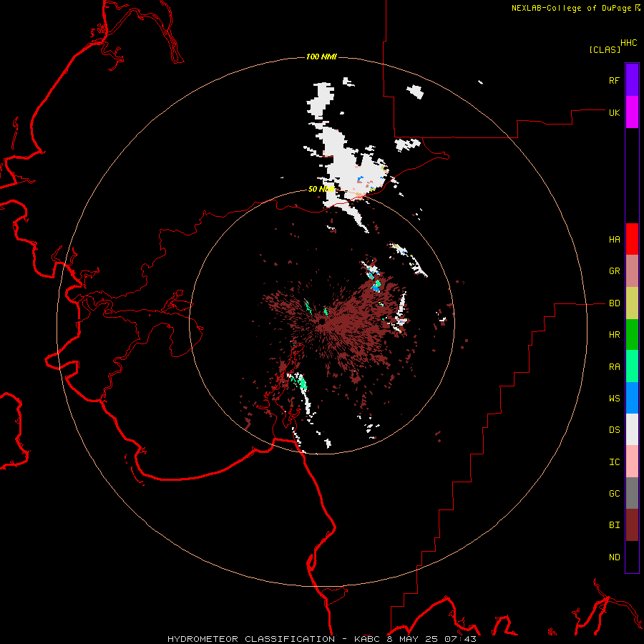Pick the RA light green swatch
Screen dimensions: 644x644
tap(632, 366)
